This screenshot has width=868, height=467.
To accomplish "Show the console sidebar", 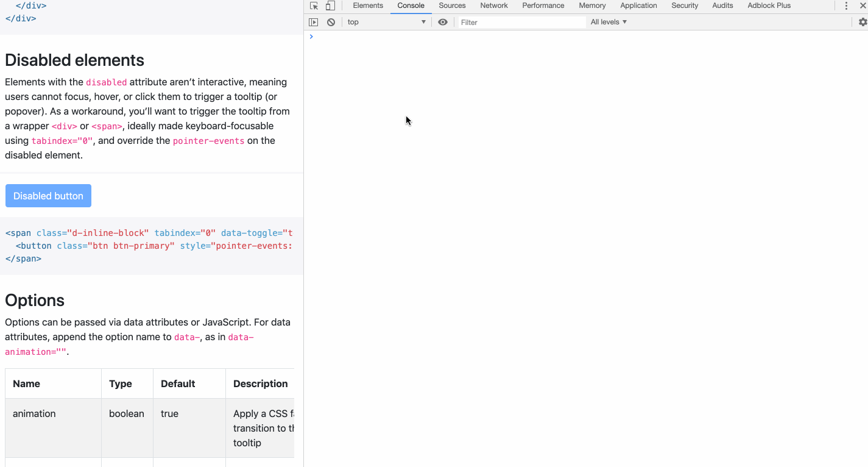I will [314, 22].
